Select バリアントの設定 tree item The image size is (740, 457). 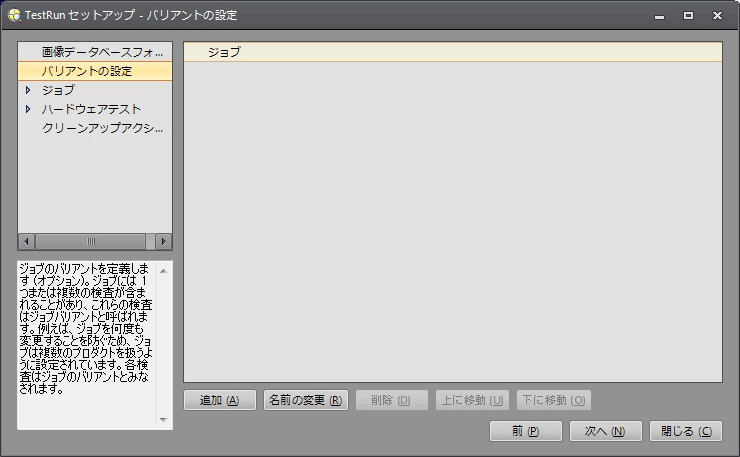coord(86,71)
